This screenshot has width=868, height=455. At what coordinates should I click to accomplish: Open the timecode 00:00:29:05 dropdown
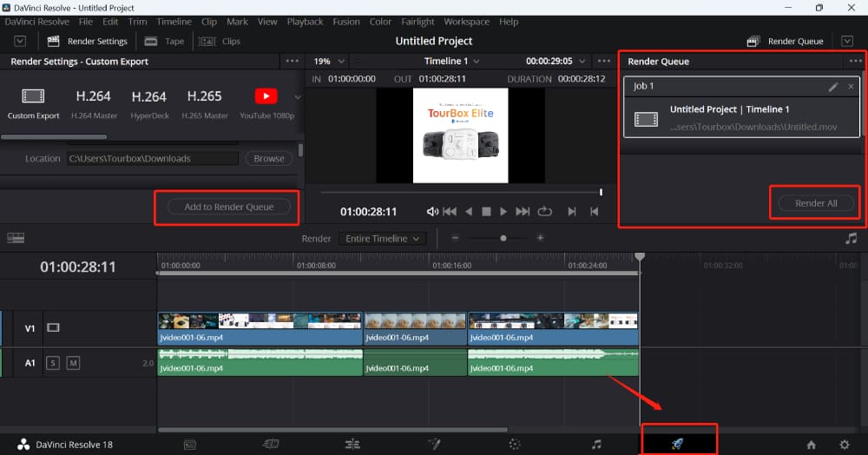point(556,61)
